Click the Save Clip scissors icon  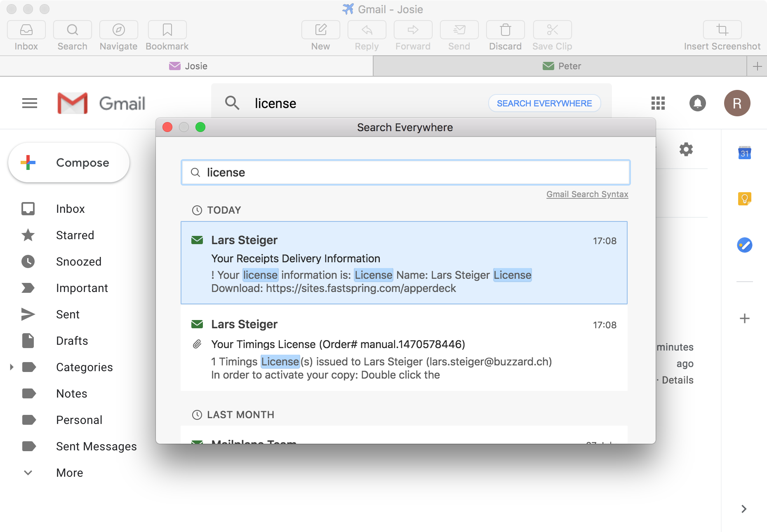553,30
